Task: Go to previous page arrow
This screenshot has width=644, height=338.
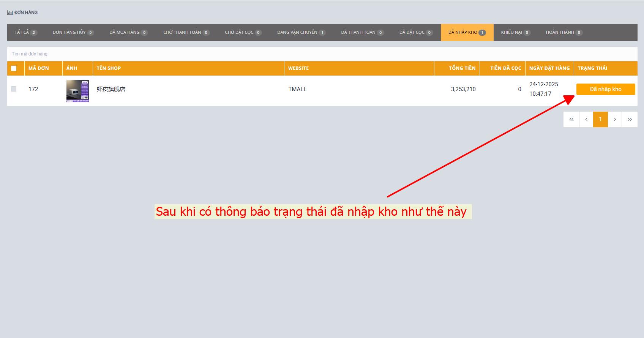Action: pyautogui.click(x=586, y=119)
